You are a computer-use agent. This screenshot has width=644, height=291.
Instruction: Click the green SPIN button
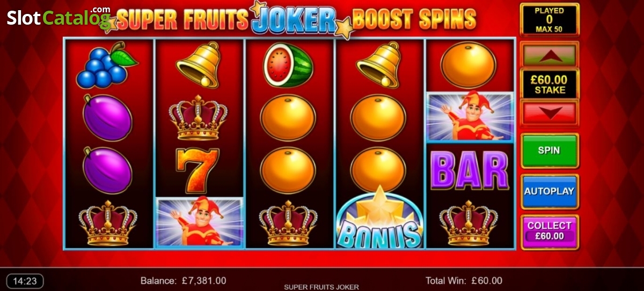tap(550, 151)
